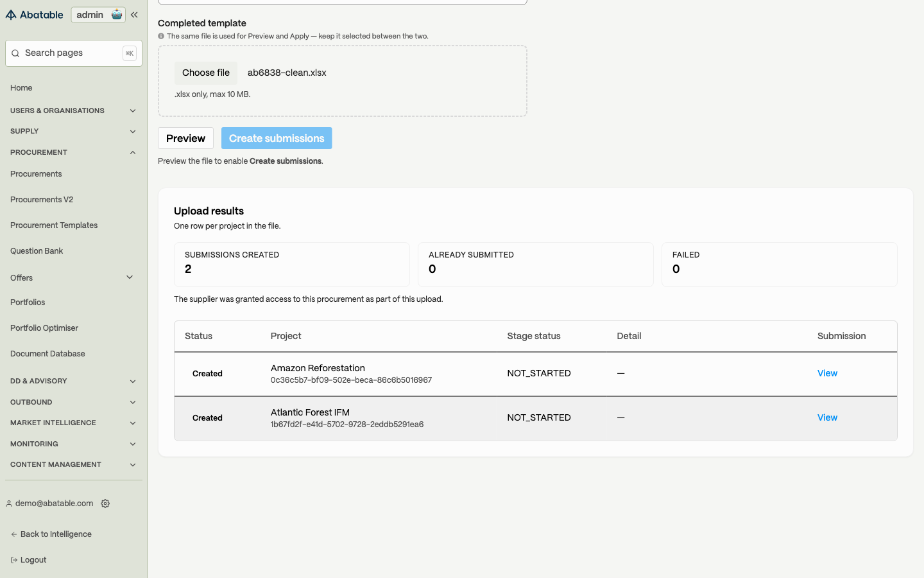Click the Failed count card

point(780,265)
